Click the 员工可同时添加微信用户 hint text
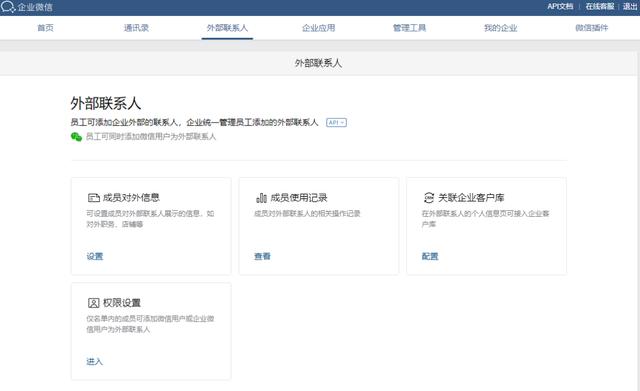640x391 pixels. click(x=151, y=137)
